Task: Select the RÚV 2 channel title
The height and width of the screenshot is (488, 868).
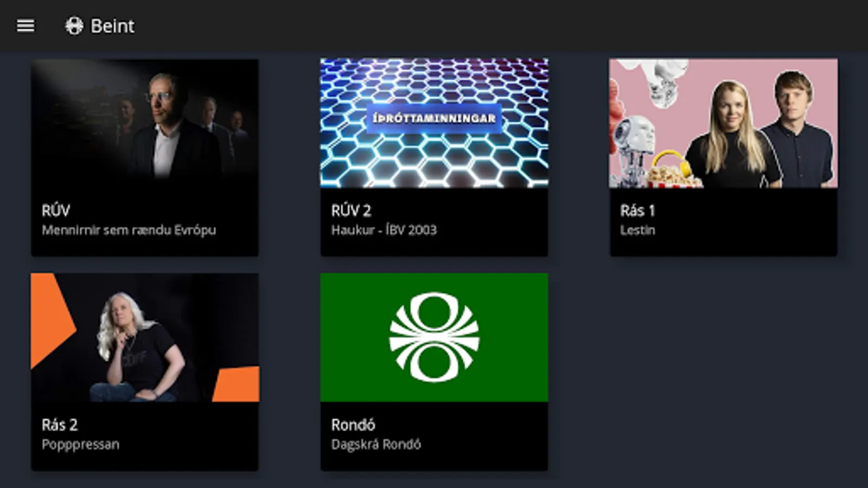Action: pos(351,210)
